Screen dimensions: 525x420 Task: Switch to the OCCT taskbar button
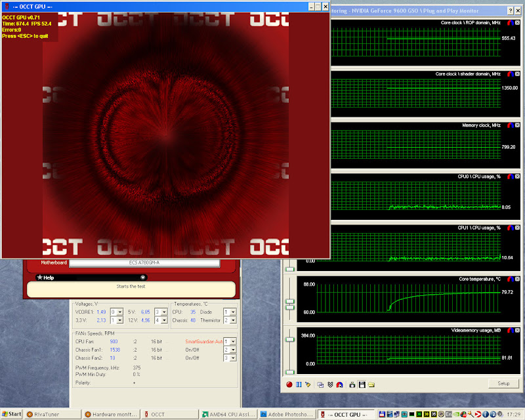click(x=169, y=414)
